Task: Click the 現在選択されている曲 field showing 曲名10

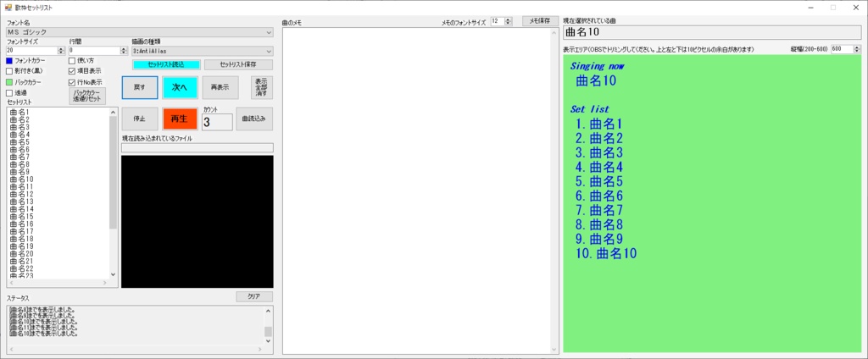Action: pos(713,33)
